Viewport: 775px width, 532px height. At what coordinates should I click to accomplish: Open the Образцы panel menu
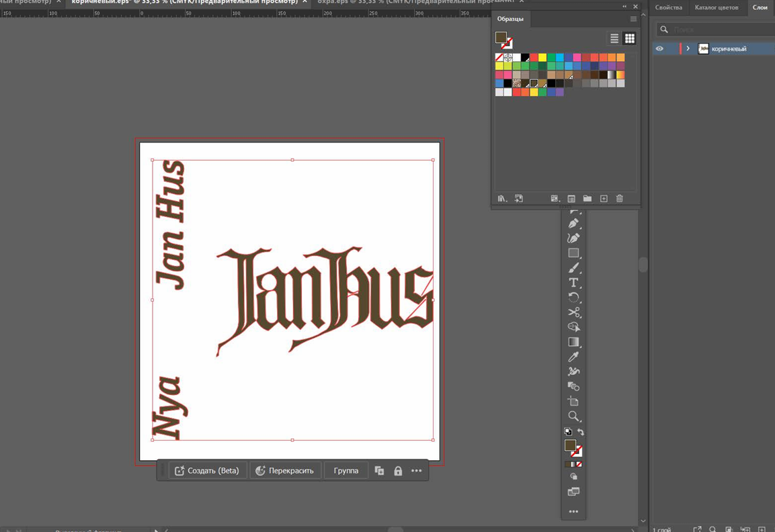pos(633,19)
